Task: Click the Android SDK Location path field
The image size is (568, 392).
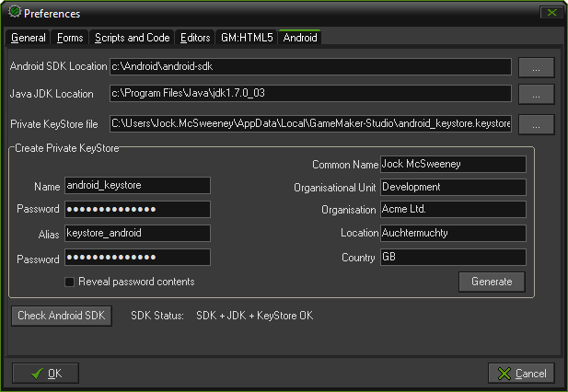Action: tap(309, 66)
